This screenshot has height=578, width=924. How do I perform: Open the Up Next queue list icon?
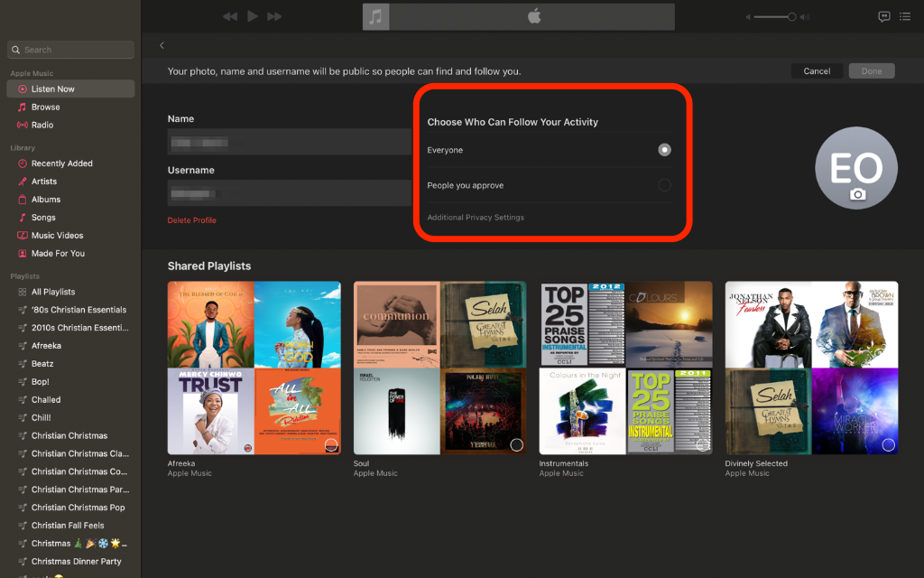pos(905,16)
